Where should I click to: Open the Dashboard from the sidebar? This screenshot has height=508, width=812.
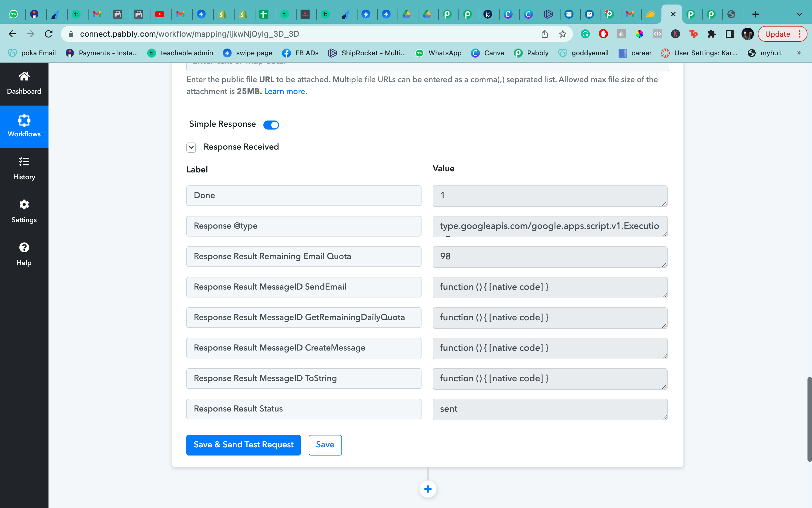[x=24, y=83]
